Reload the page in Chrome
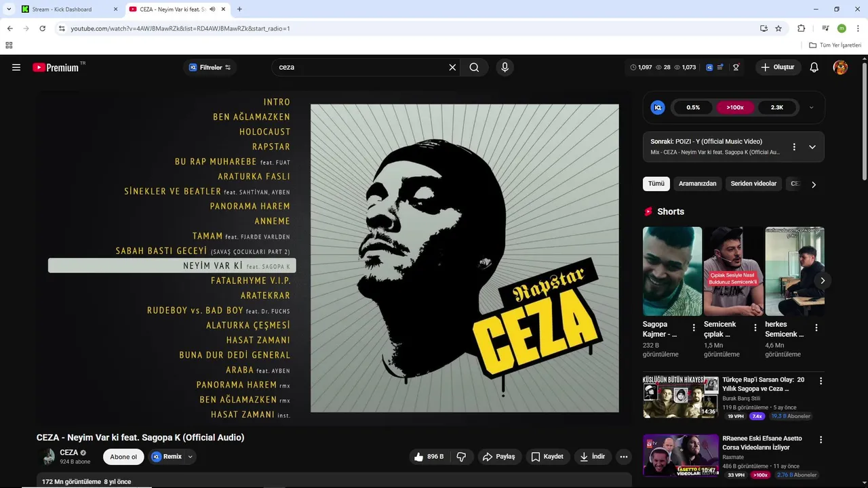868x488 pixels. (x=42, y=28)
